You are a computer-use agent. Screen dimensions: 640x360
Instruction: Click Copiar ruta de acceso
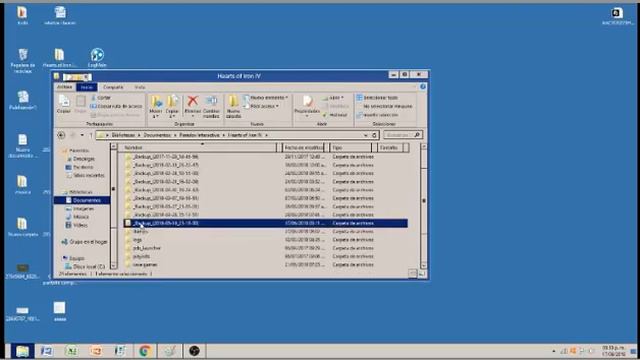[116, 106]
